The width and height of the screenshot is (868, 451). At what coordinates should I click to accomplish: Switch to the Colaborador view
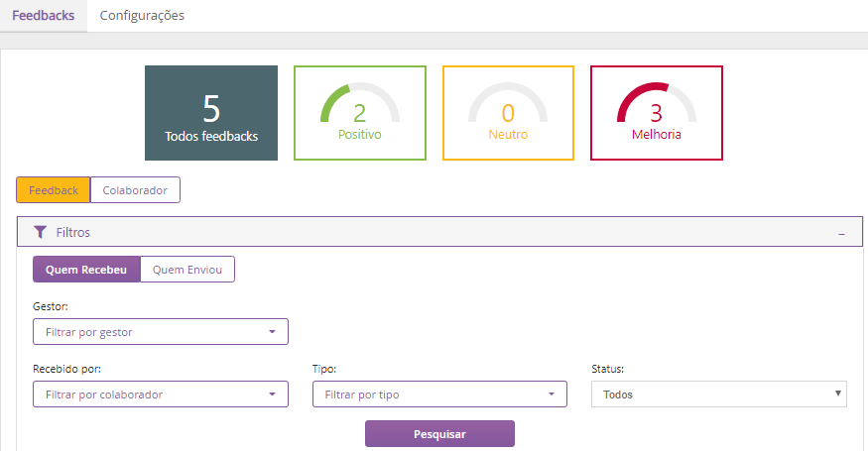point(135,189)
